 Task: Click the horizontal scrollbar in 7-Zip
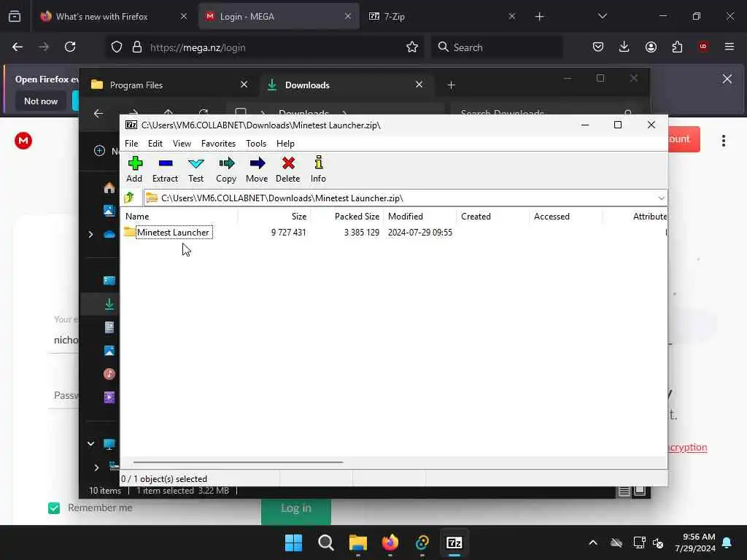(x=238, y=462)
